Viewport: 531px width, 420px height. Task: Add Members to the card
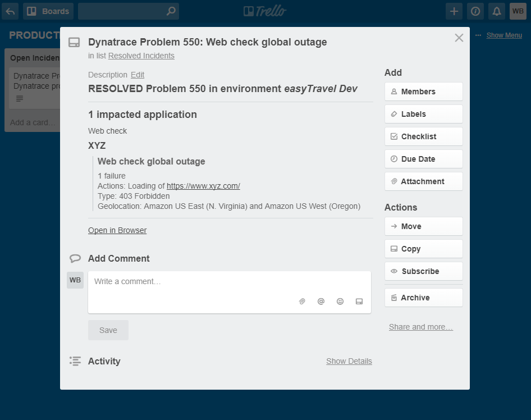tap(424, 92)
